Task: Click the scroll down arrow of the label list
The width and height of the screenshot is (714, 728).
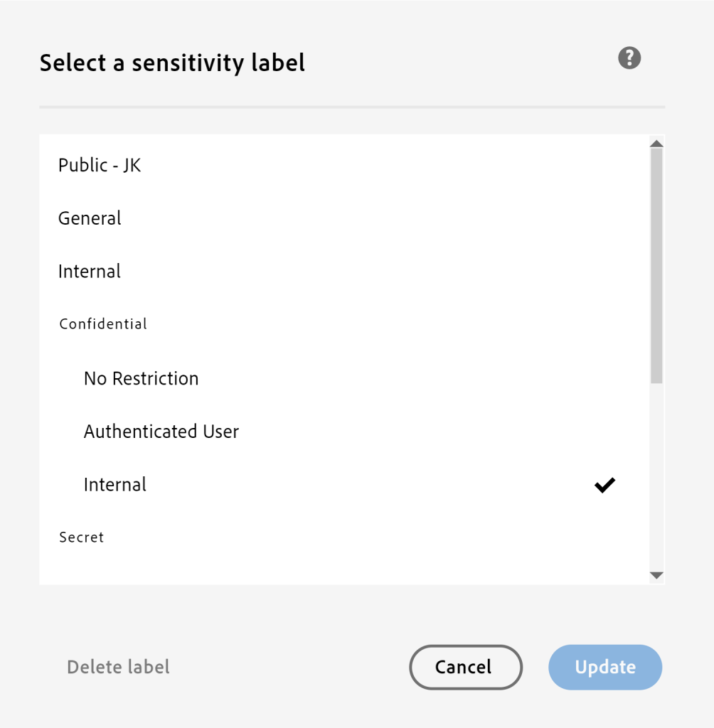Action: [656, 575]
